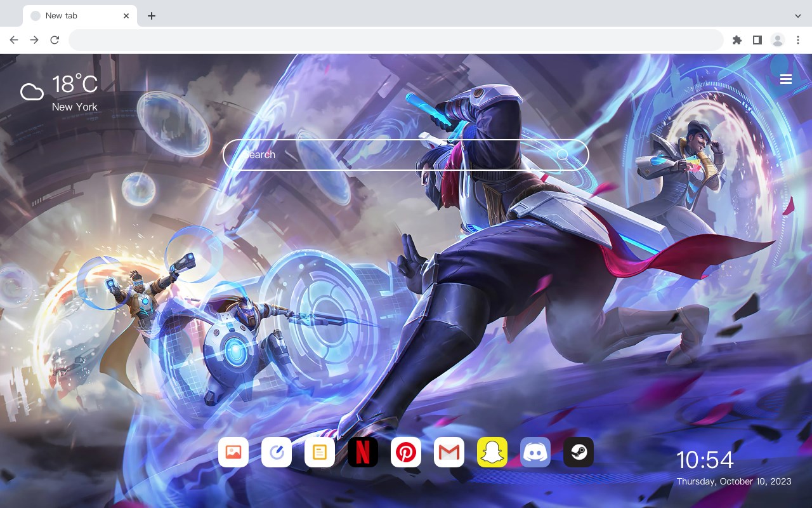Open Chrome's three-dot menu
The image size is (812, 508).
pyautogui.click(x=798, y=40)
